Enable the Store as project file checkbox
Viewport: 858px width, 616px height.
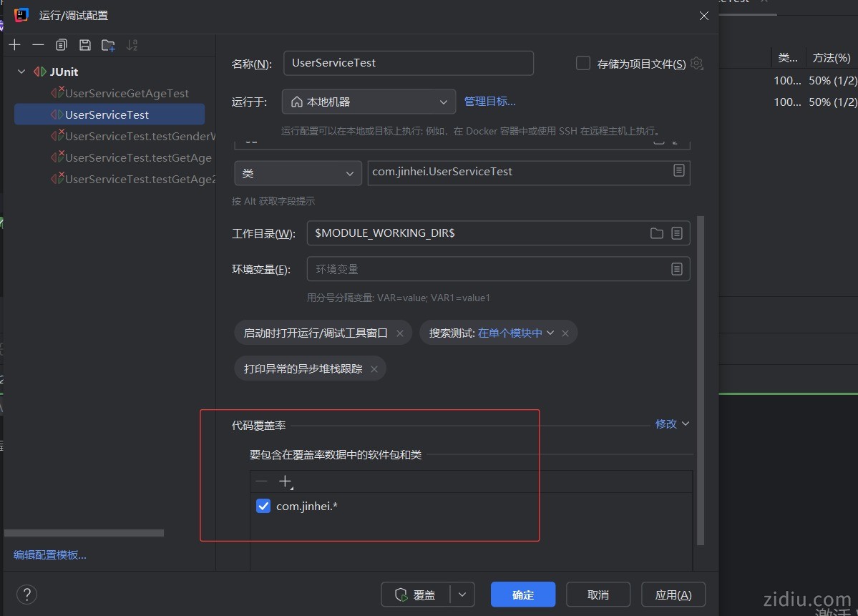pyautogui.click(x=583, y=64)
